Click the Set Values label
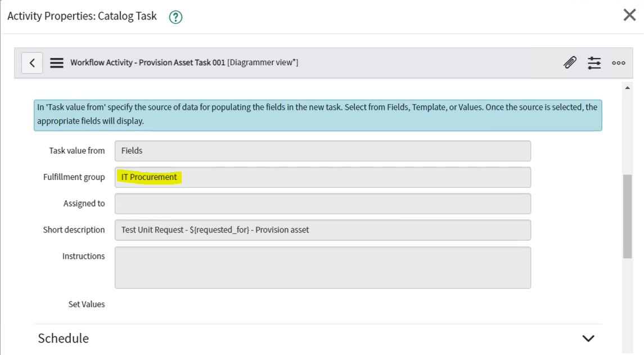 coord(86,304)
